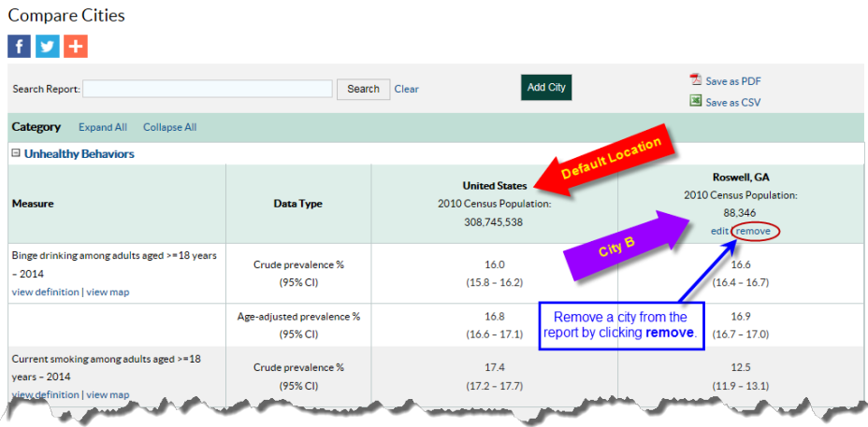Open the Unhealthy Behaviors category heading
Viewport: 868px width, 427px height.
click(x=80, y=154)
